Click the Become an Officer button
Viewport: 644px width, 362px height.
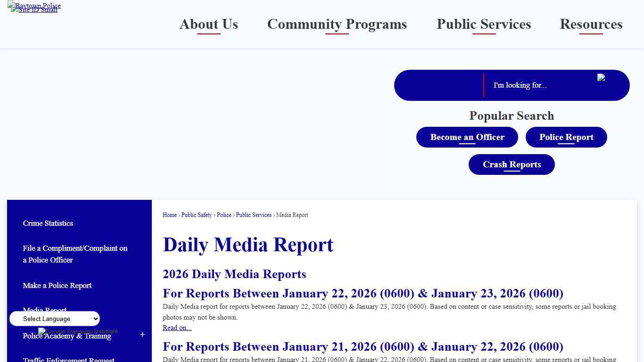467,137
